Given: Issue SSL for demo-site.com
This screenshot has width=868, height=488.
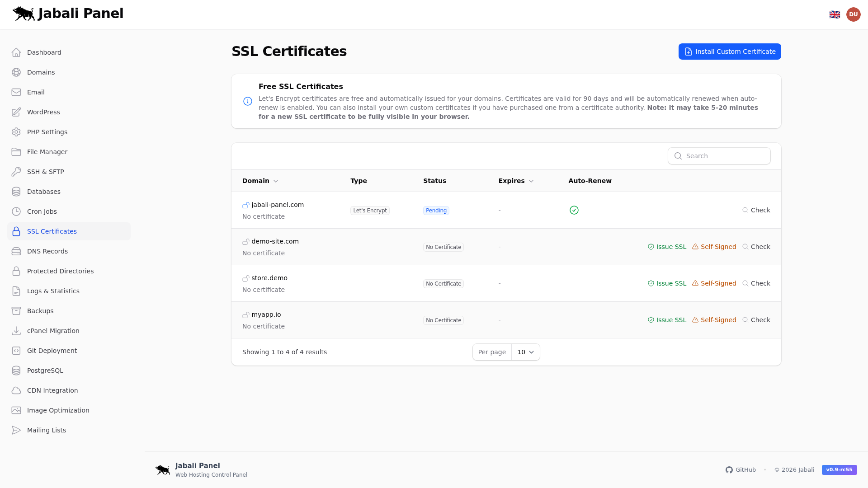Looking at the screenshot, I should 667,247.
